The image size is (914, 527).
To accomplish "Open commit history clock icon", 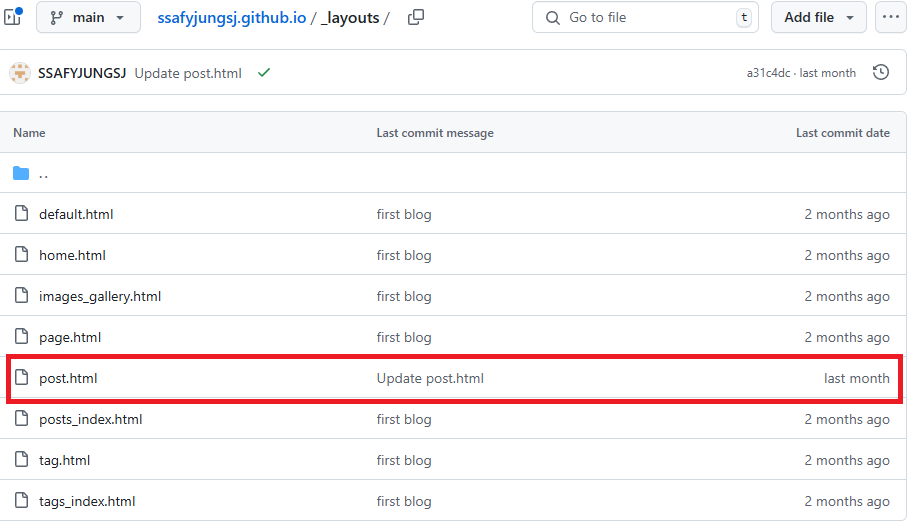I will (881, 73).
